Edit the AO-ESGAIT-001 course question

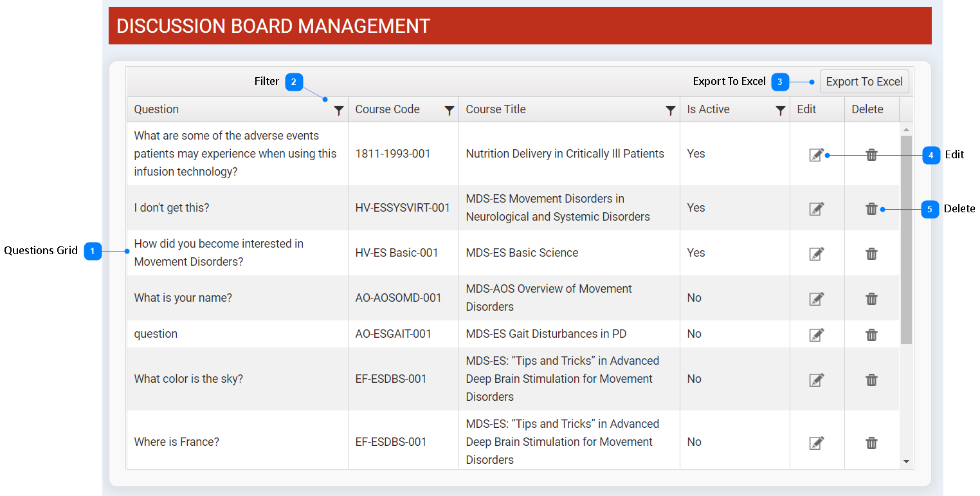[x=816, y=335]
